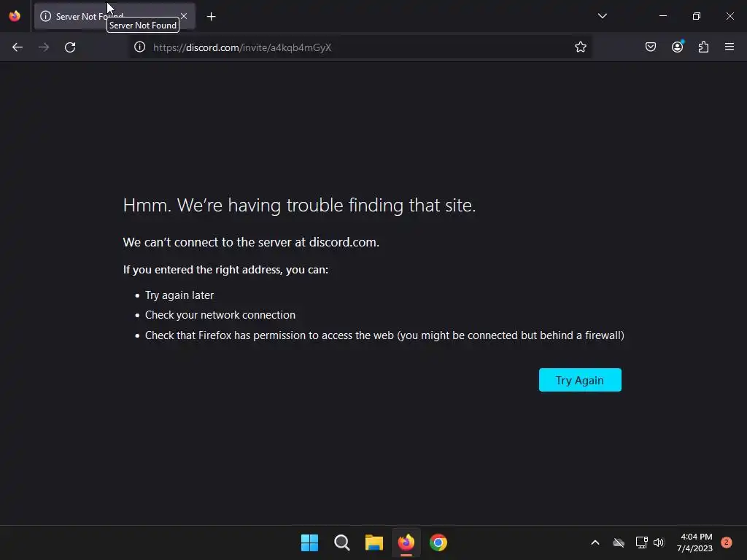Click text 'We can't connect to the server at discord.com.'

[251, 242]
